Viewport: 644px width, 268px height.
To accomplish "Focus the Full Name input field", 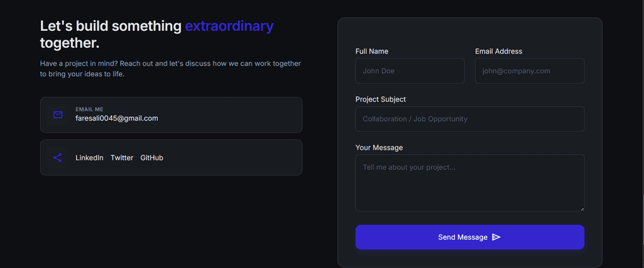I will (x=410, y=70).
